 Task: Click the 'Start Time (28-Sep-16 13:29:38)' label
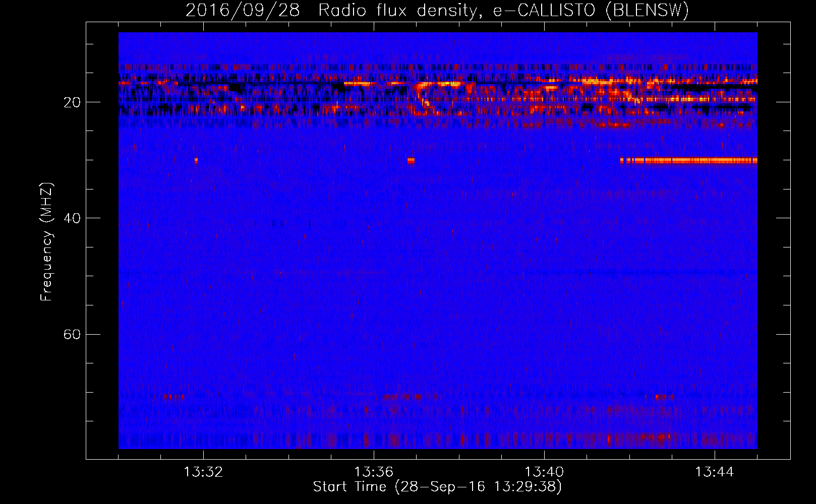click(x=437, y=487)
